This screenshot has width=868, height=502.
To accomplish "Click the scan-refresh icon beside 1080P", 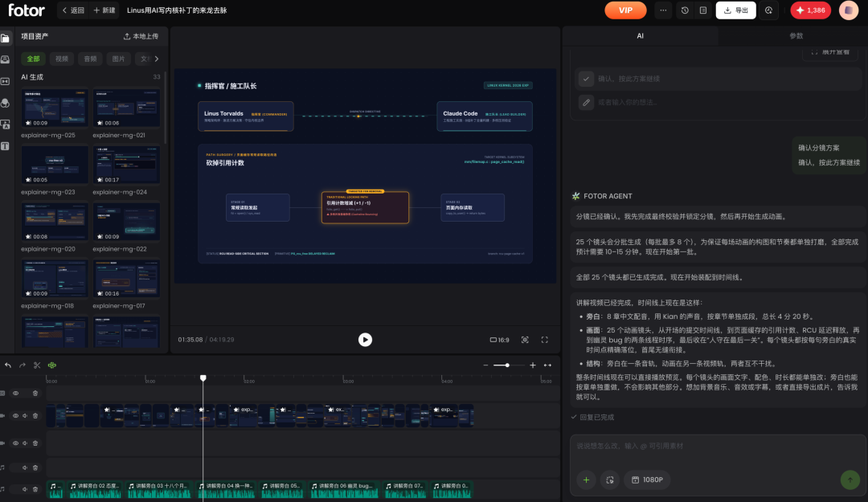I will pyautogui.click(x=609, y=480).
